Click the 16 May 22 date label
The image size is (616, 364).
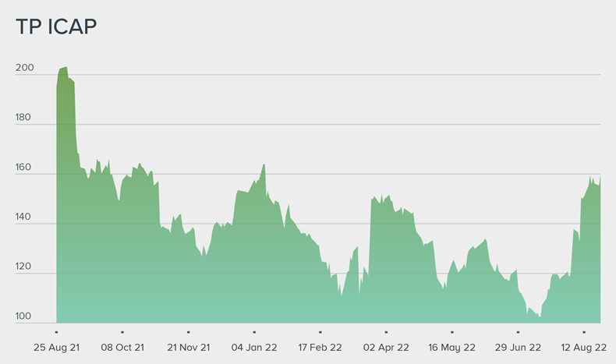452,347
